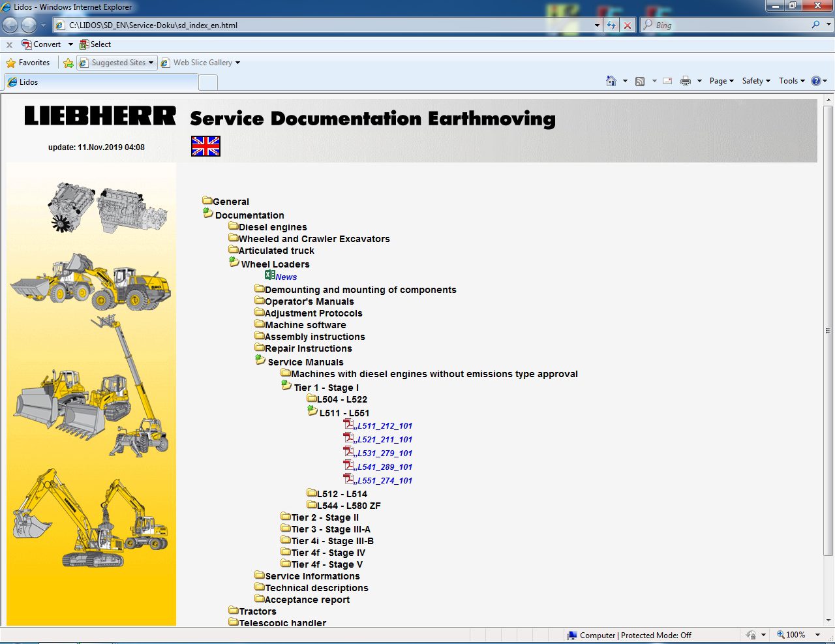Click the Home icon in command bar
The height and width of the screenshot is (644, 835).
(x=611, y=81)
